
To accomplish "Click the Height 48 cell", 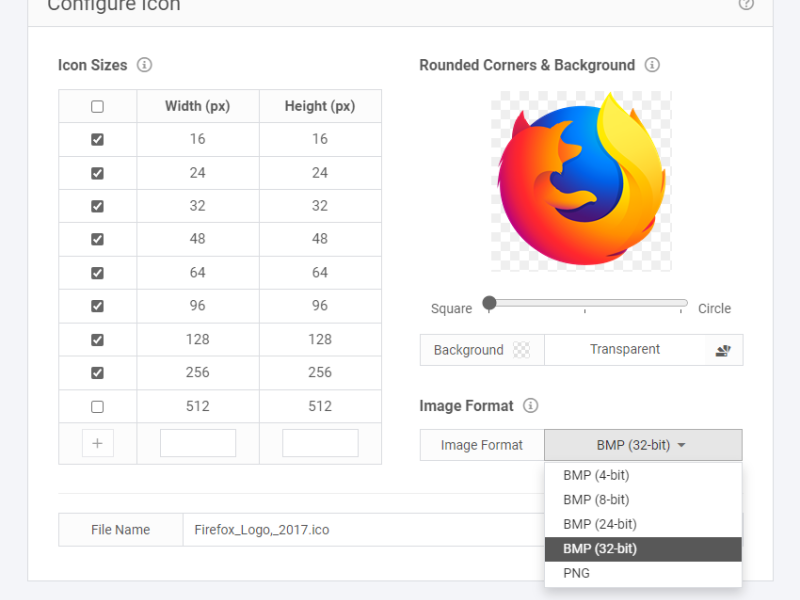I will (320, 239).
